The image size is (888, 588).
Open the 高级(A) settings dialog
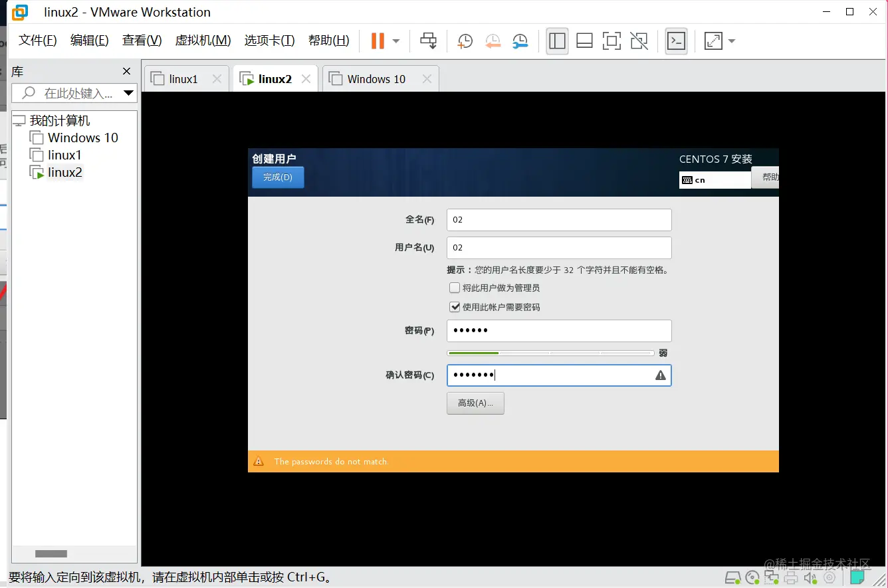point(475,403)
